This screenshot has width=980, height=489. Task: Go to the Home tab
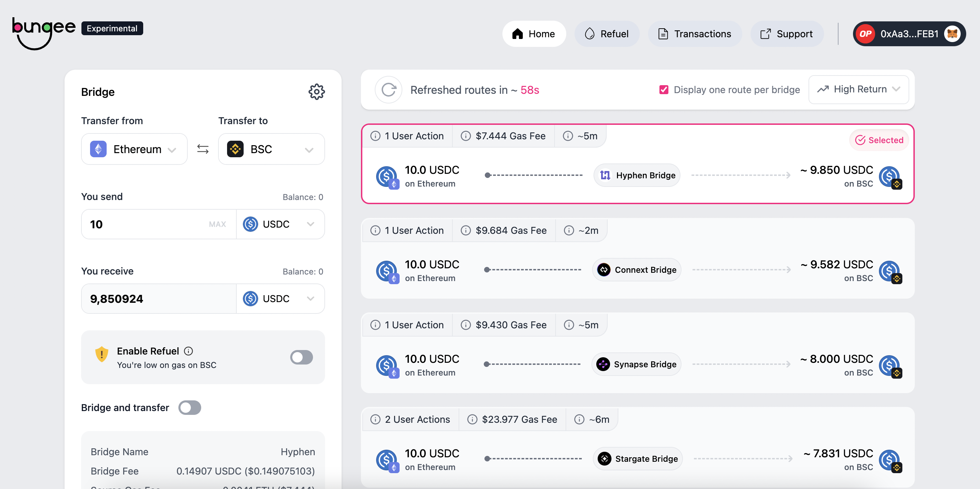534,34
